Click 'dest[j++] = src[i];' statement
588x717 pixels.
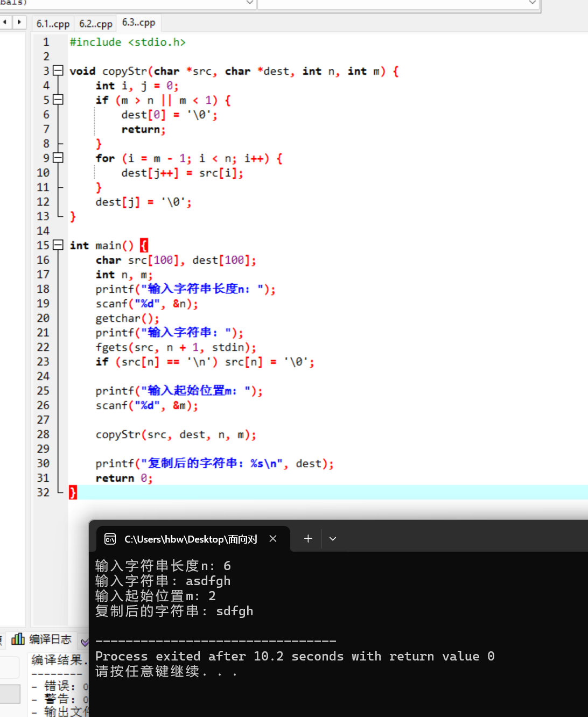pyautogui.click(x=182, y=173)
